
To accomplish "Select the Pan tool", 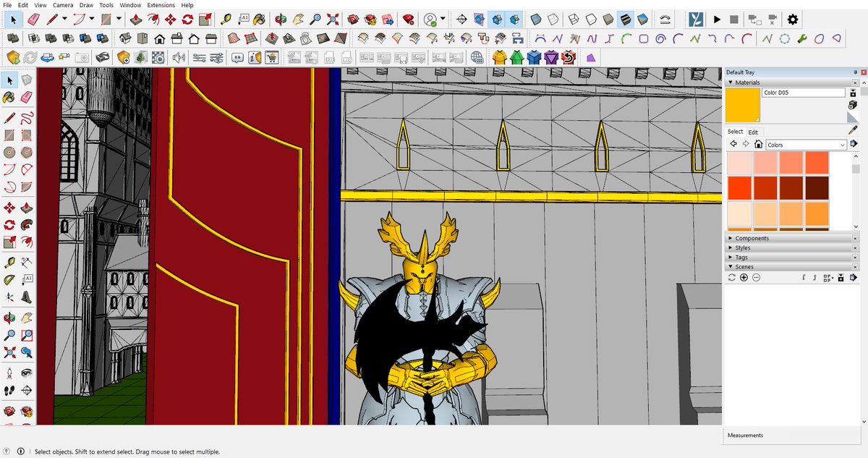I will click(x=27, y=317).
